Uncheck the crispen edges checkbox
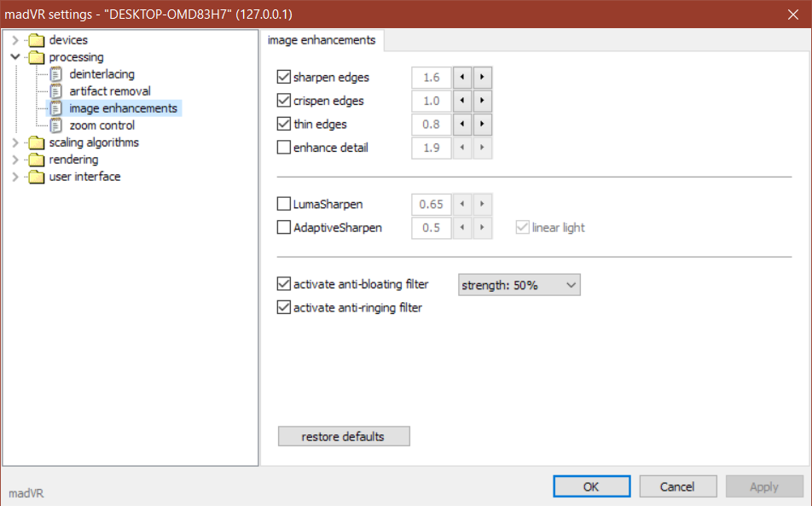The image size is (812, 506). (284, 101)
